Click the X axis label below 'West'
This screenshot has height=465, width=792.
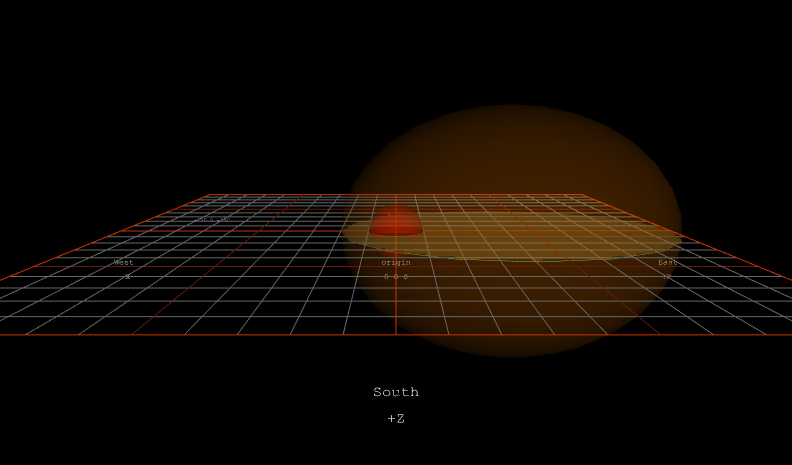pos(127,276)
